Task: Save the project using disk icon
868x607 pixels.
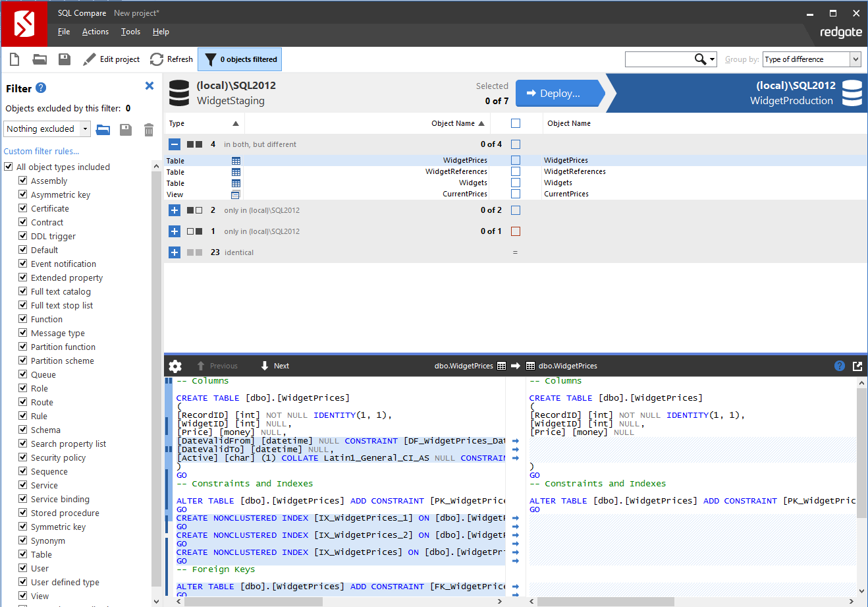Action: click(63, 59)
